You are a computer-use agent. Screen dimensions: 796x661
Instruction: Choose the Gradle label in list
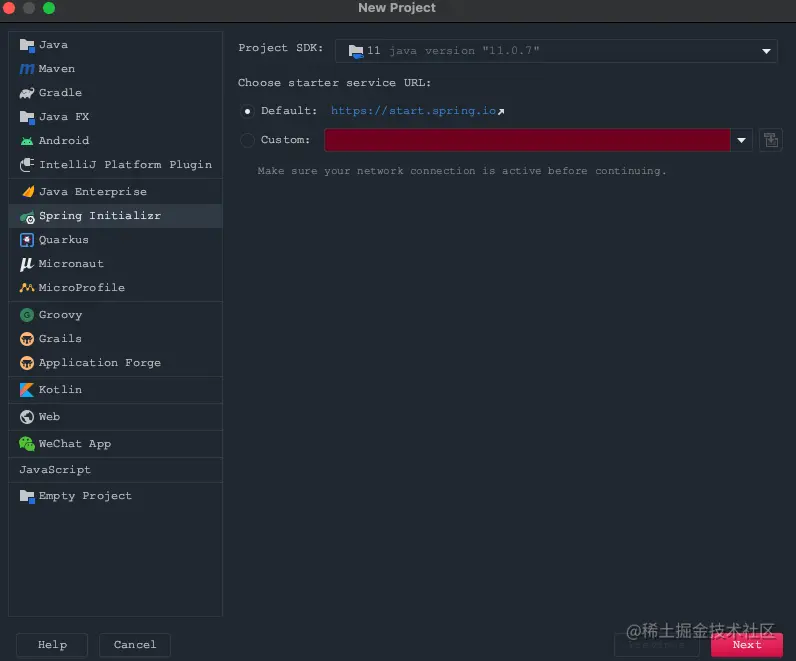[60, 92]
